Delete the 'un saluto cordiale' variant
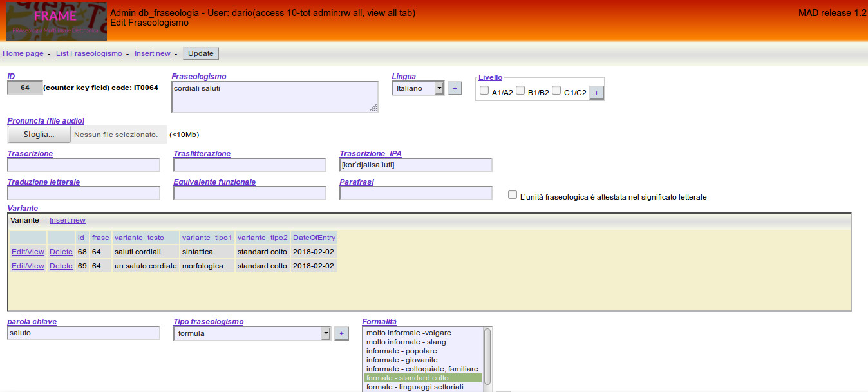 (61, 266)
